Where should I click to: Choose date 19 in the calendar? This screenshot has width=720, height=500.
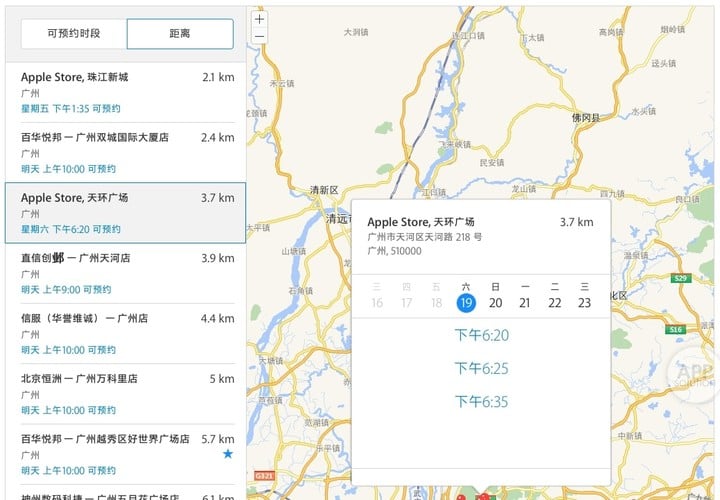pos(466,303)
